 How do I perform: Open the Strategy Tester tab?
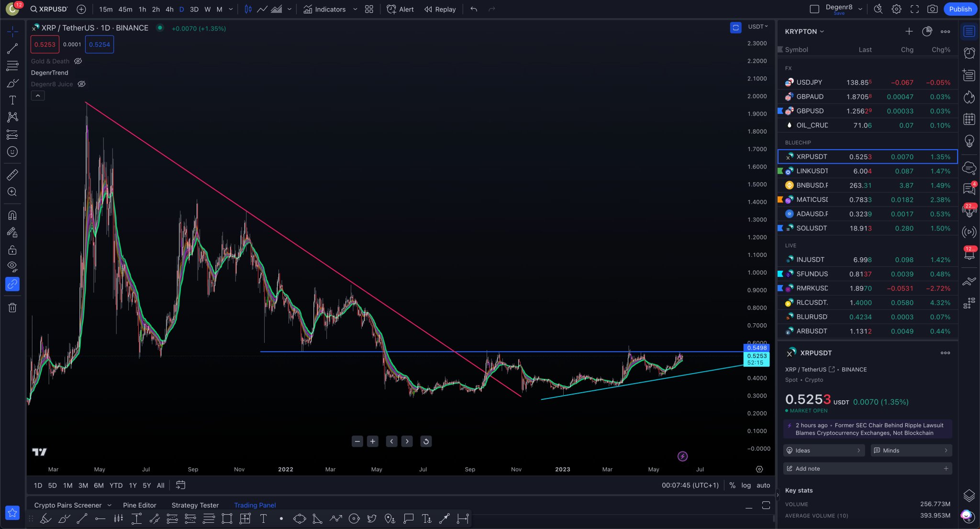click(195, 505)
